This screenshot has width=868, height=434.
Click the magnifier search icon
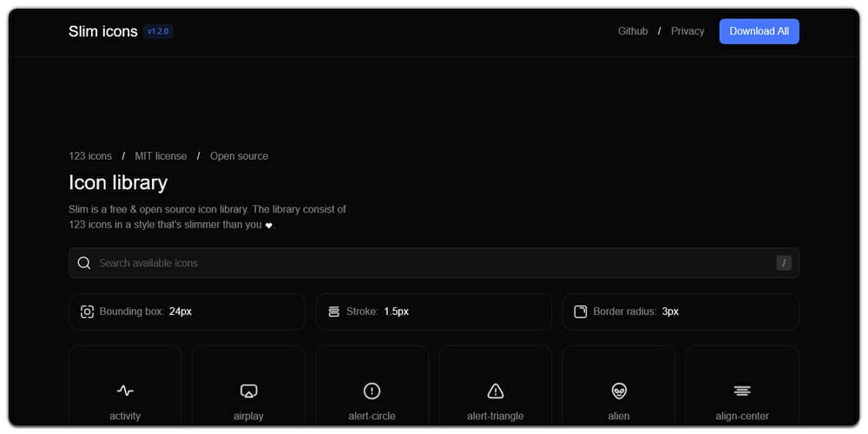(84, 263)
